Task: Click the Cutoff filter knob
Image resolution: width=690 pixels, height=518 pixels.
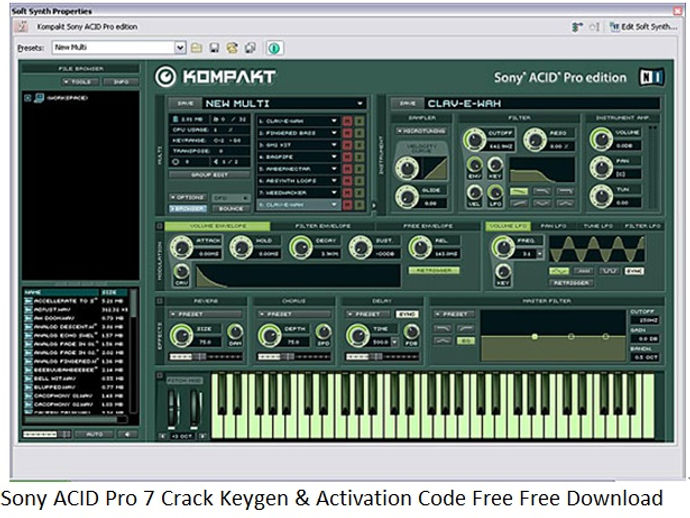Action: click(474, 140)
